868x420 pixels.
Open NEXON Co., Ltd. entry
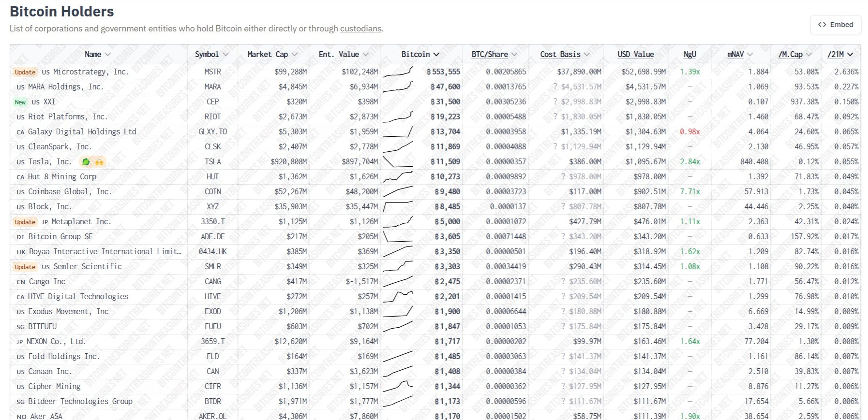tap(56, 341)
